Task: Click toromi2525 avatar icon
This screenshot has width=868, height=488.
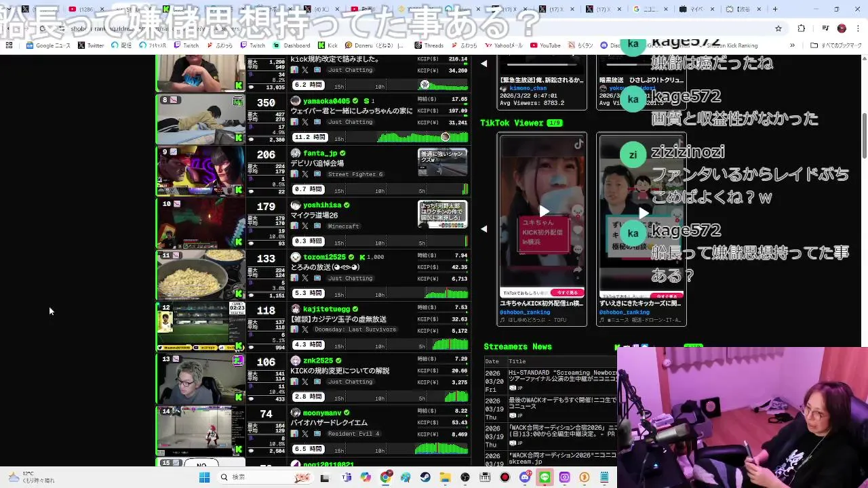Action: point(296,257)
